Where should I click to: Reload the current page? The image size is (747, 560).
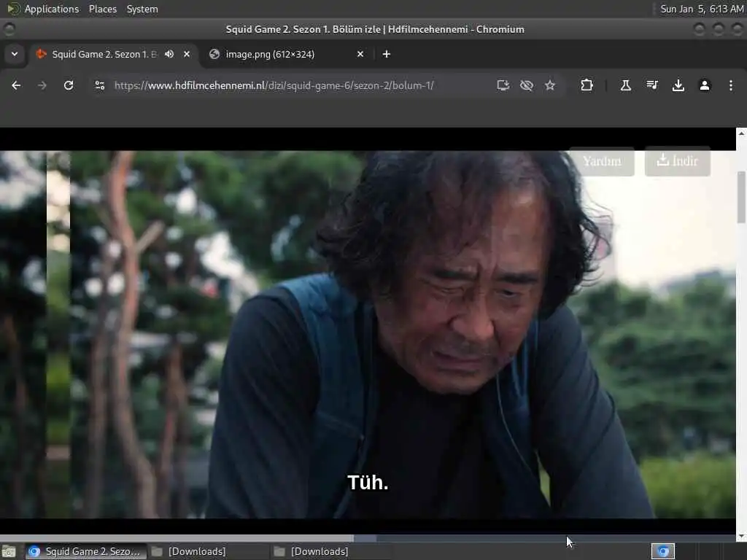69,85
